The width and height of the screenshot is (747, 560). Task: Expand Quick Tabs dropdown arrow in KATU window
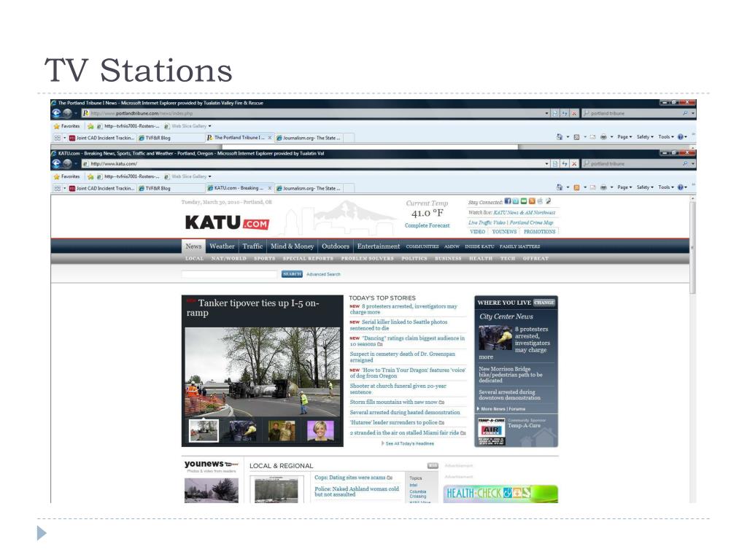pyautogui.click(x=65, y=188)
